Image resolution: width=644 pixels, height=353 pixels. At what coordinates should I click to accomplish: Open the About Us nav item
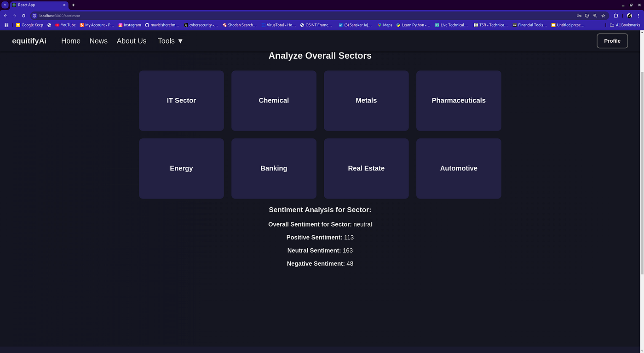[132, 41]
